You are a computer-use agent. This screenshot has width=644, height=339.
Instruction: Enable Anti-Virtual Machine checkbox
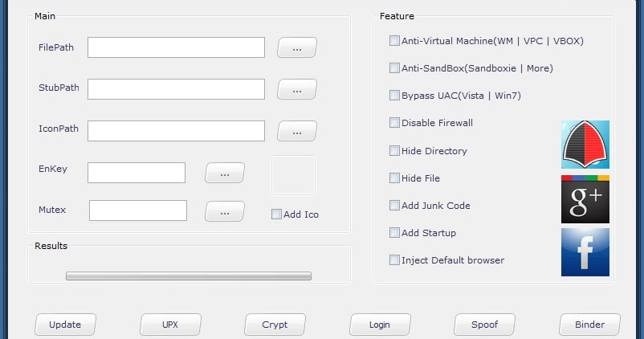[x=394, y=41]
